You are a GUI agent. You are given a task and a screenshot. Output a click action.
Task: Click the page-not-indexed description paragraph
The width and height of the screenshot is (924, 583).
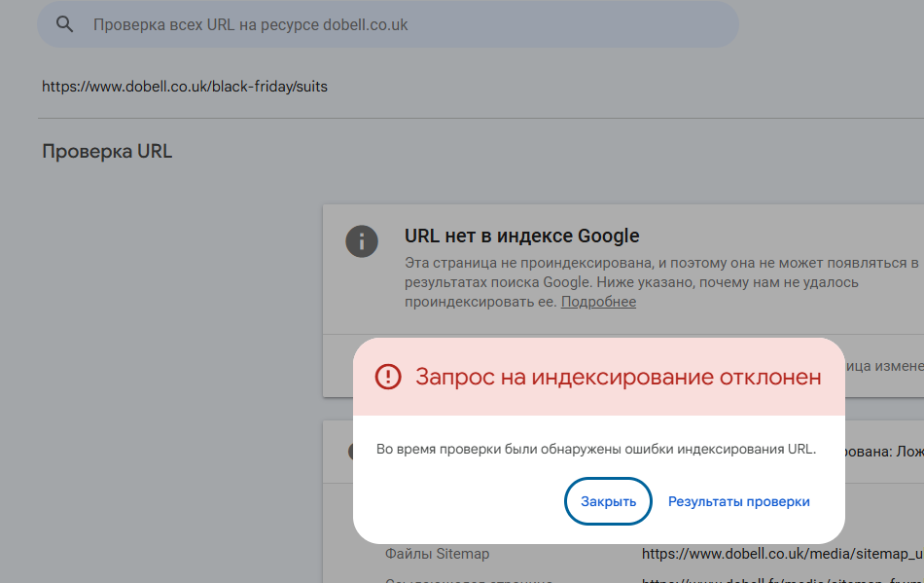[x=661, y=282]
